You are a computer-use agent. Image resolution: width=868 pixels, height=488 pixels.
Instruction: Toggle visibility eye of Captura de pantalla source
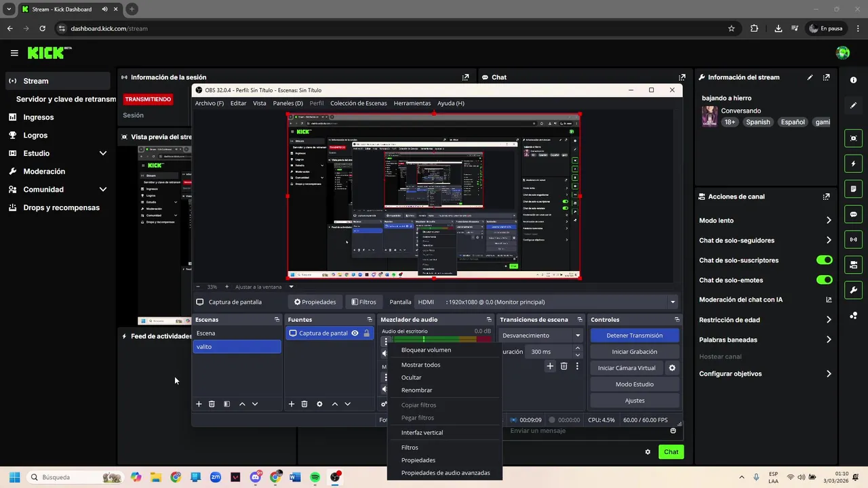tap(355, 333)
